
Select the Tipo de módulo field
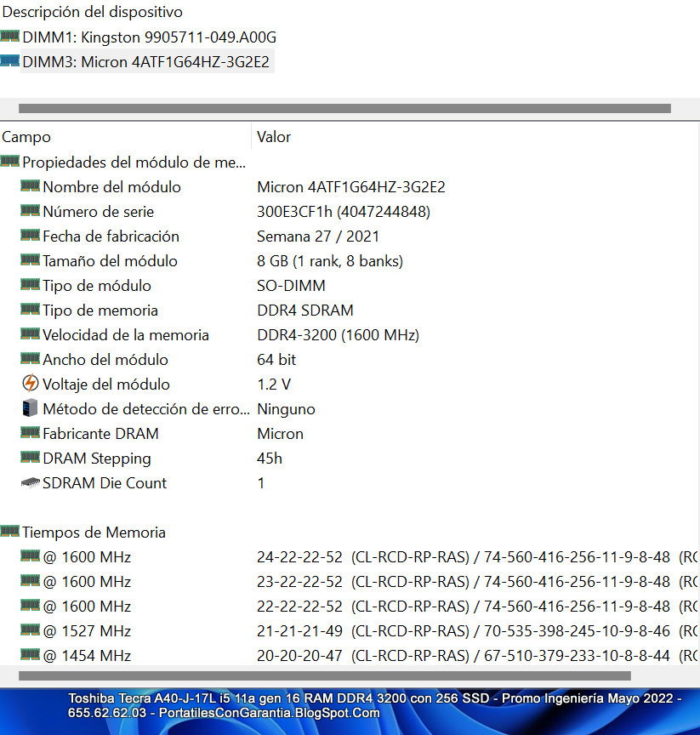pos(96,286)
